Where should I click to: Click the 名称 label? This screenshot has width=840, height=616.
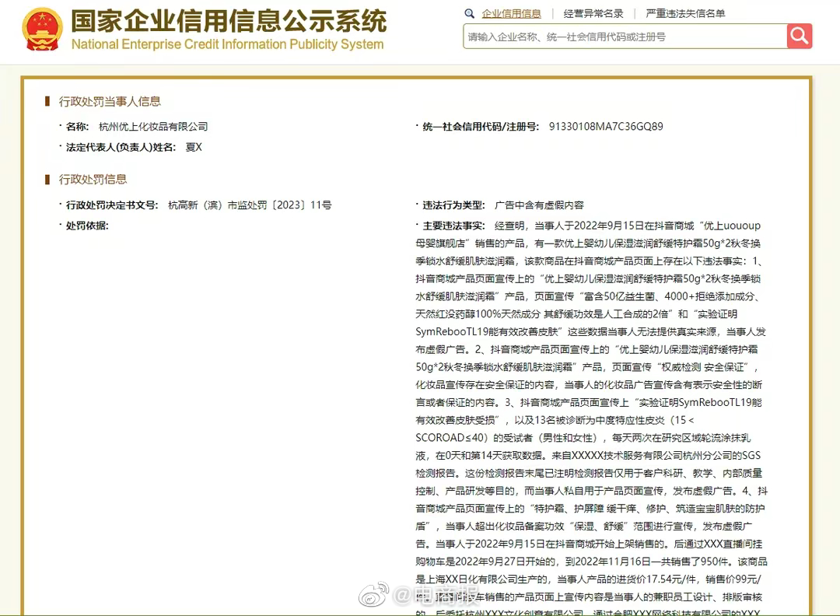tap(77, 127)
